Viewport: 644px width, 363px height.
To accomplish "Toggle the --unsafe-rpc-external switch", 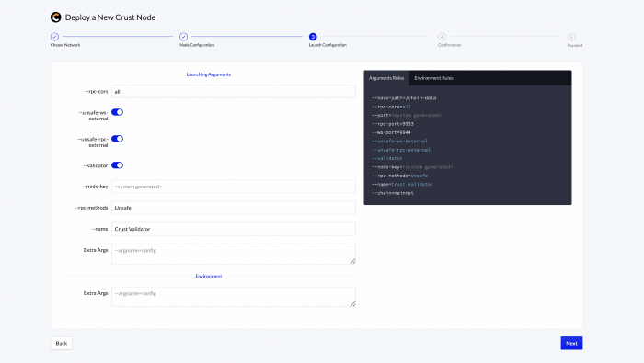I will (117, 139).
